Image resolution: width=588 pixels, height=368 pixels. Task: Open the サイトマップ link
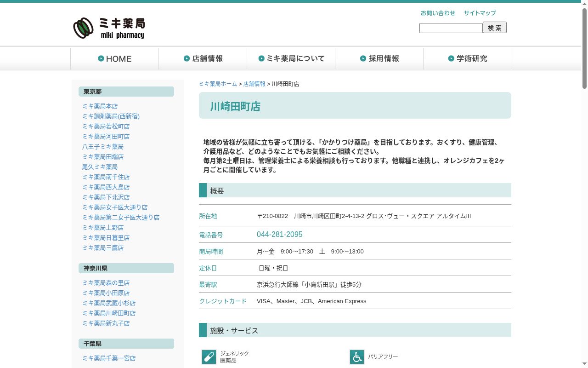pos(480,13)
